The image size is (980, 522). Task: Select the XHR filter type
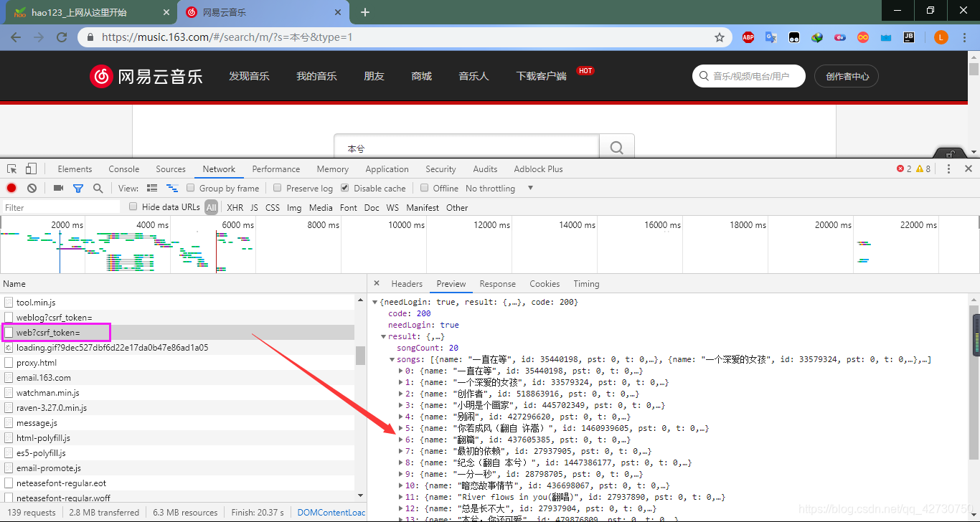pos(235,207)
